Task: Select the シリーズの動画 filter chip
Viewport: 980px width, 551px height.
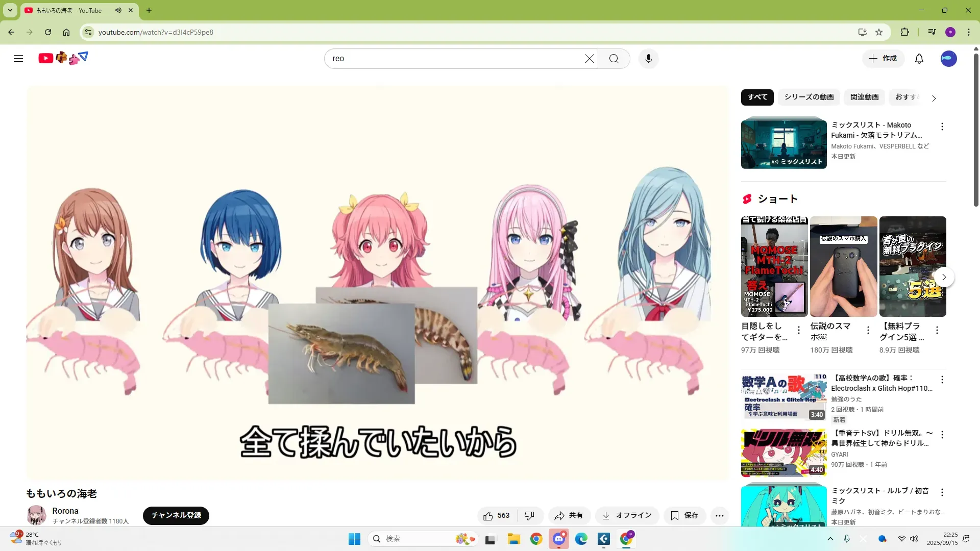Action: tap(808, 97)
